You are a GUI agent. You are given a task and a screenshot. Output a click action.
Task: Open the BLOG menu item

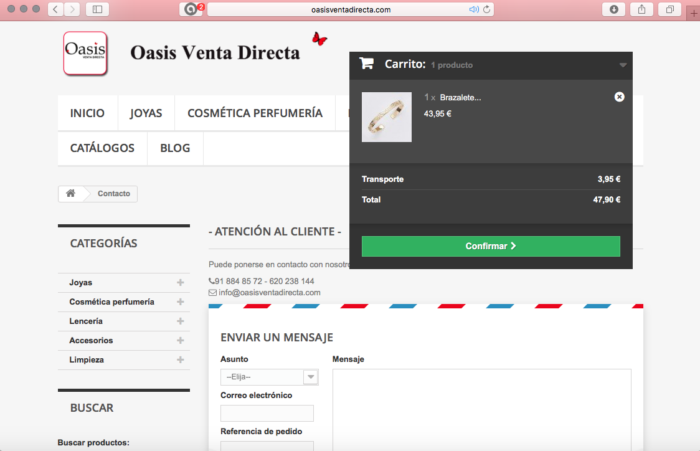[x=175, y=148]
